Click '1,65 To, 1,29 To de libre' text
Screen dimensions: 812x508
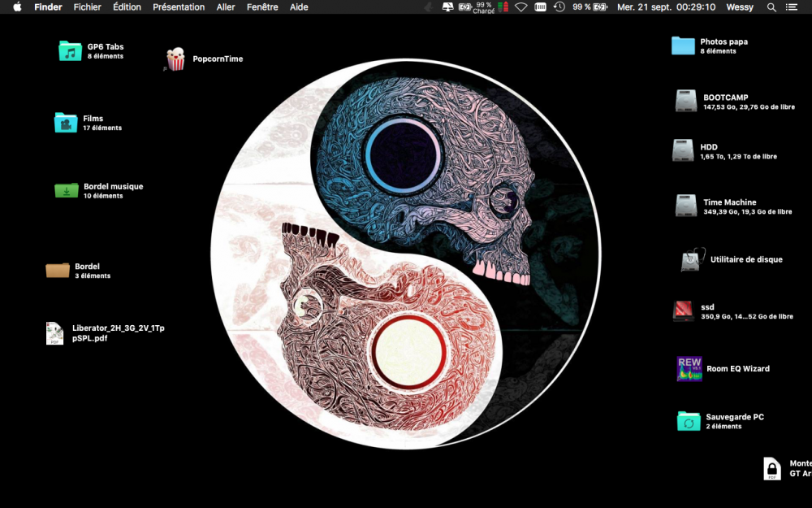coord(738,156)
